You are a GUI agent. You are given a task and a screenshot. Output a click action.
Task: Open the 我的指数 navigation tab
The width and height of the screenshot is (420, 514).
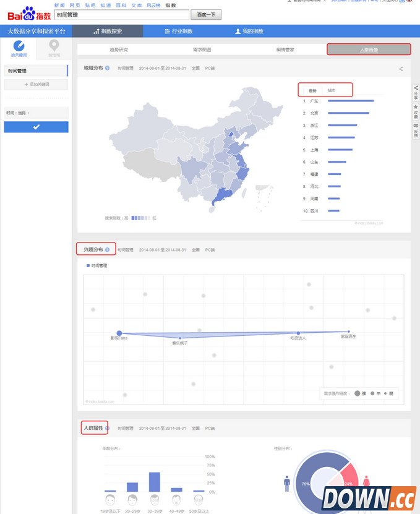249,31
